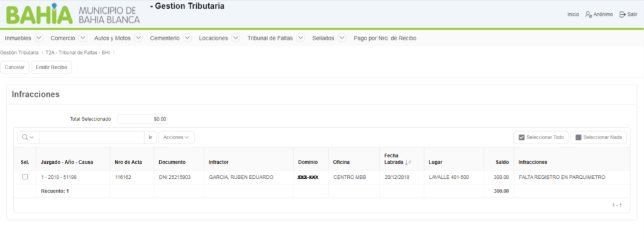
Task: Expand the Comercio menu chevron
Action: [x=83, y=38]
